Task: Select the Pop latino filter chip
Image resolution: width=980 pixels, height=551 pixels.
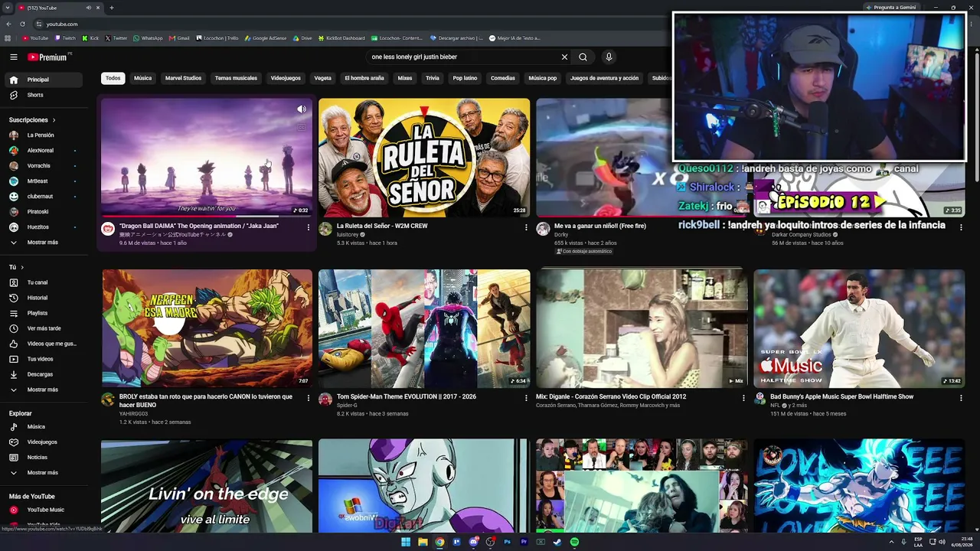Action: pos(465,78)
